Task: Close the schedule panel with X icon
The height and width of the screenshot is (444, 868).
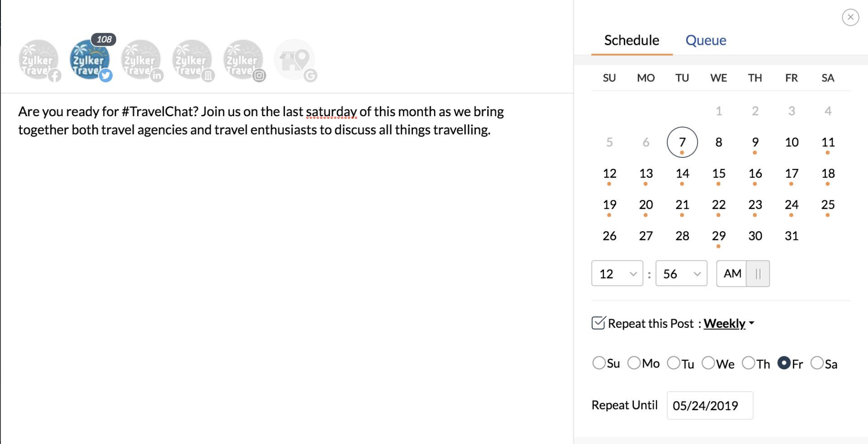Action: tap(850, 17)
